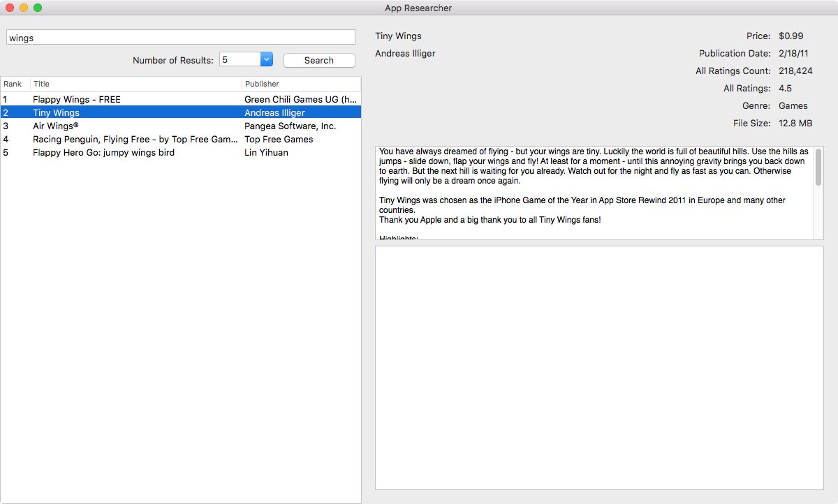This screenshot has height=504, width=838.
Task: Select the Air Wings® result row
Action: click(x=56, y=126)
